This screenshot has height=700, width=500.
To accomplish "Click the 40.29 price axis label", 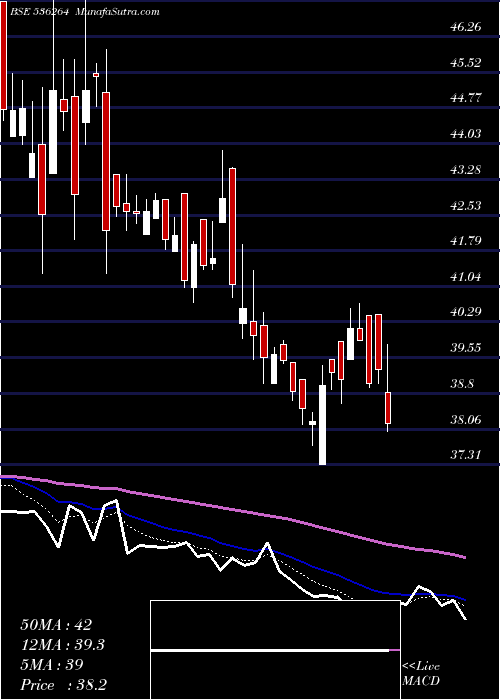I will click(466, 312).
